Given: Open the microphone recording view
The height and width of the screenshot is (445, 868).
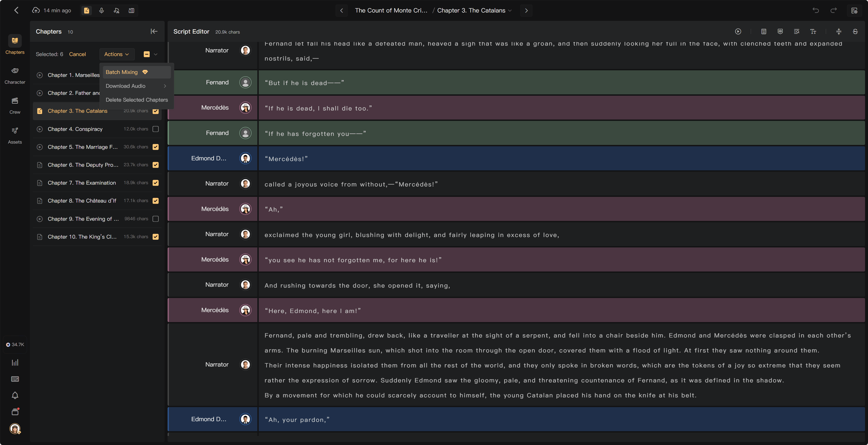Looking at the screenshot, I should coord(101,10).
